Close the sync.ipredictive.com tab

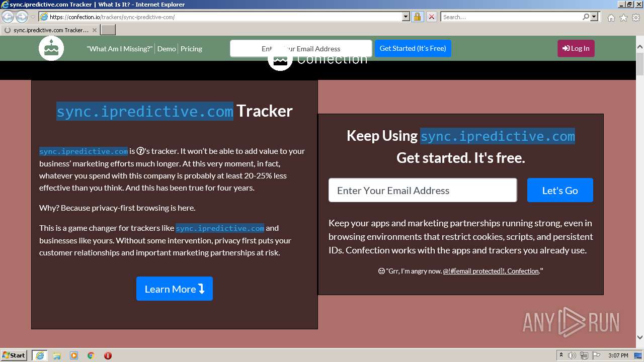[x=94, y=30]
